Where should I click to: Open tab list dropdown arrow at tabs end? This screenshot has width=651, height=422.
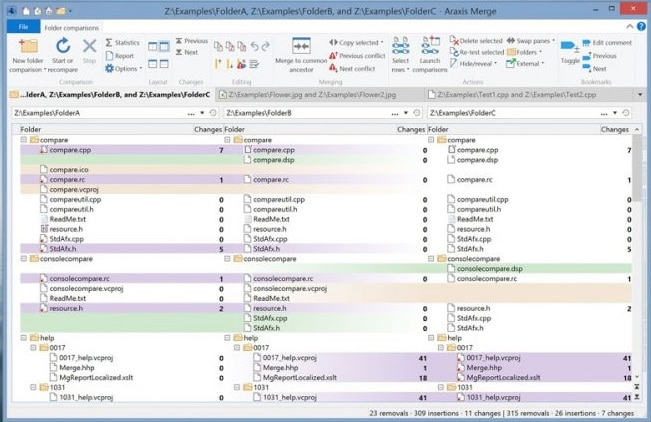pyautogui.click(x=640, y=95)
